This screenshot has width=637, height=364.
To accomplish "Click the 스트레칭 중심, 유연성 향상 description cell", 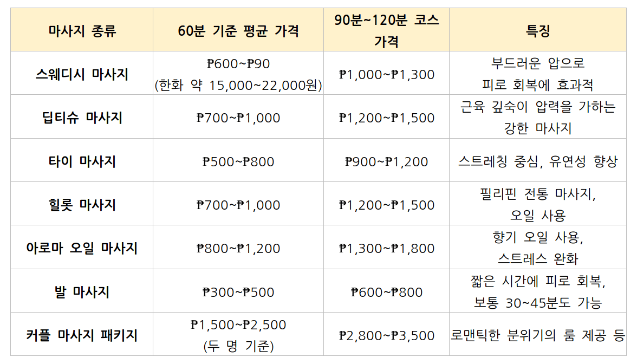I will tap(537, 161).
